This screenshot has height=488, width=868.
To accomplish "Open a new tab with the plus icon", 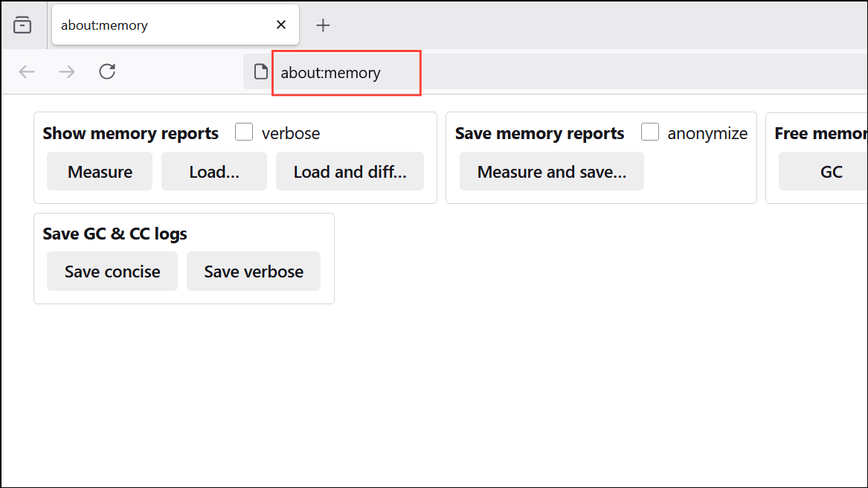I will coord(323,25).
